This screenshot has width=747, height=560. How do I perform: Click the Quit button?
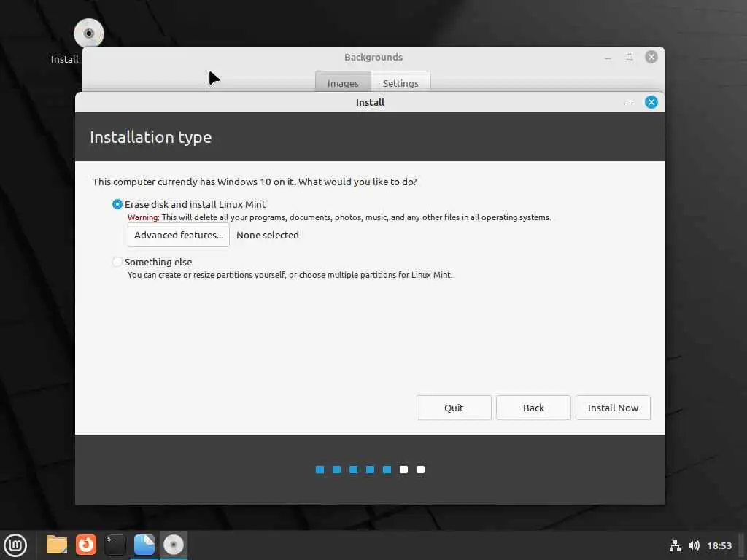[454, 408]
